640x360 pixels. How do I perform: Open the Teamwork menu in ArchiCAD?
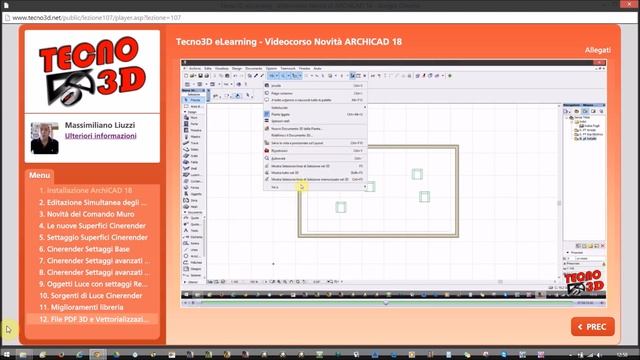pos(288,68)
